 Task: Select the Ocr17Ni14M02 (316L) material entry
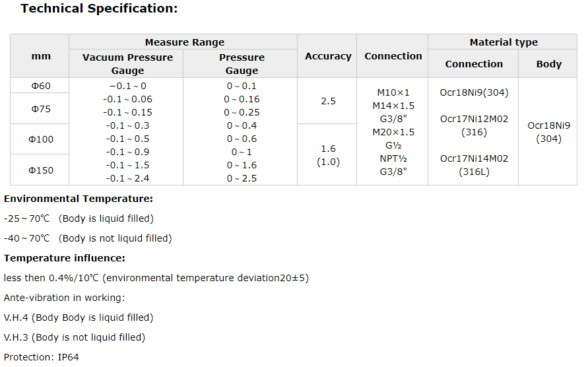(x=474, y=165)
